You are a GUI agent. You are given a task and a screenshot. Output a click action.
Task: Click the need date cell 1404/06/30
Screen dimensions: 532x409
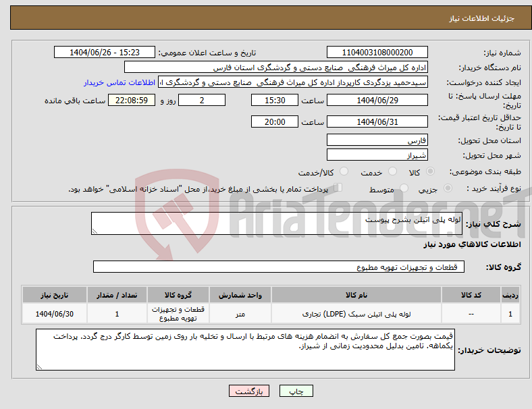coord(55,314)
